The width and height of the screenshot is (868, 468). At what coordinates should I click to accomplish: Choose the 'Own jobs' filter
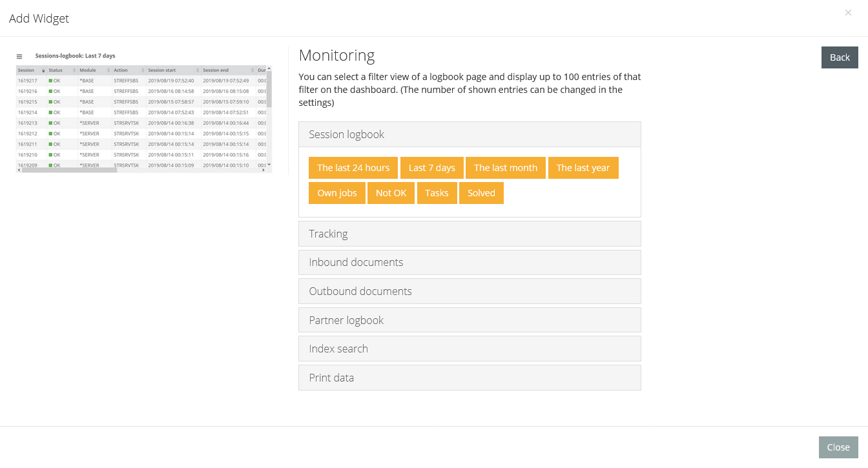[336, 193]
